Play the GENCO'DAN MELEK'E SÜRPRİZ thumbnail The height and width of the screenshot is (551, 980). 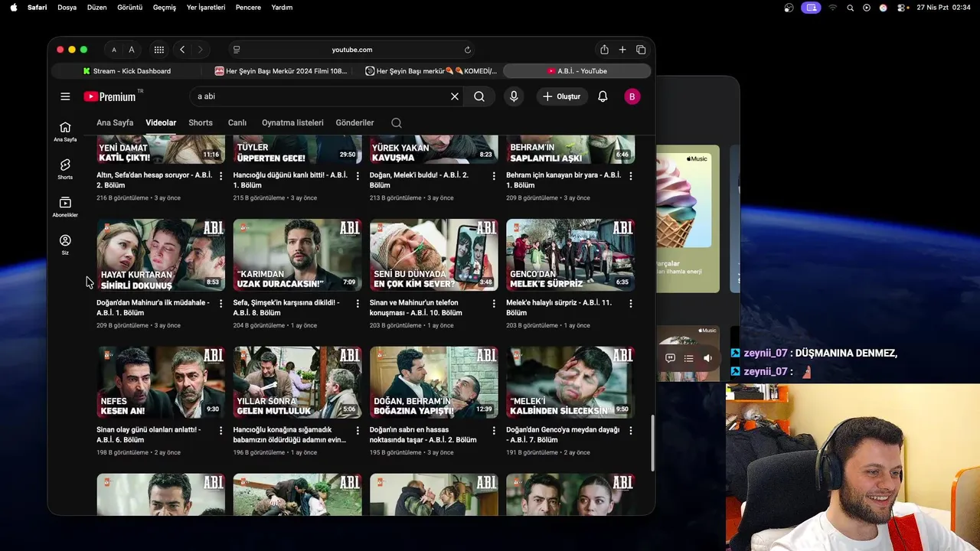570,255
